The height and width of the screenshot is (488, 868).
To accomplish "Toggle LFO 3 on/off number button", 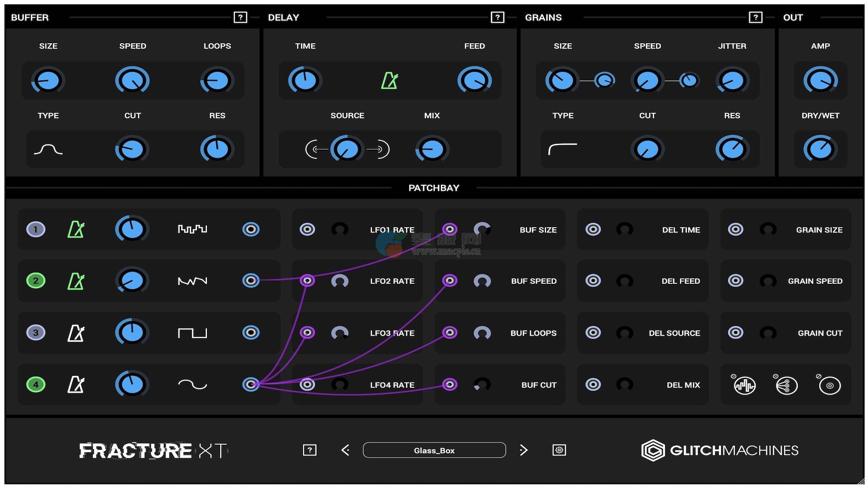I will [x=36, y=333].
